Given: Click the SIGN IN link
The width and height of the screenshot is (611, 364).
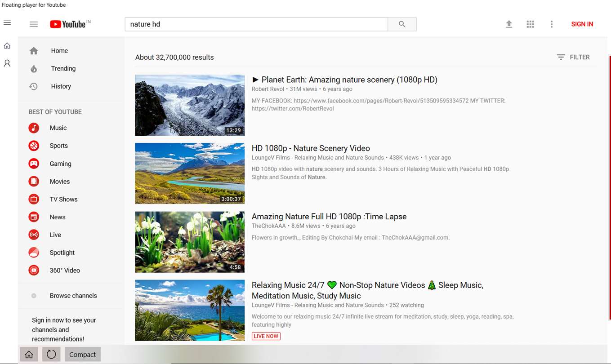Looking at the screenshot, I should (x=582, y=24).
